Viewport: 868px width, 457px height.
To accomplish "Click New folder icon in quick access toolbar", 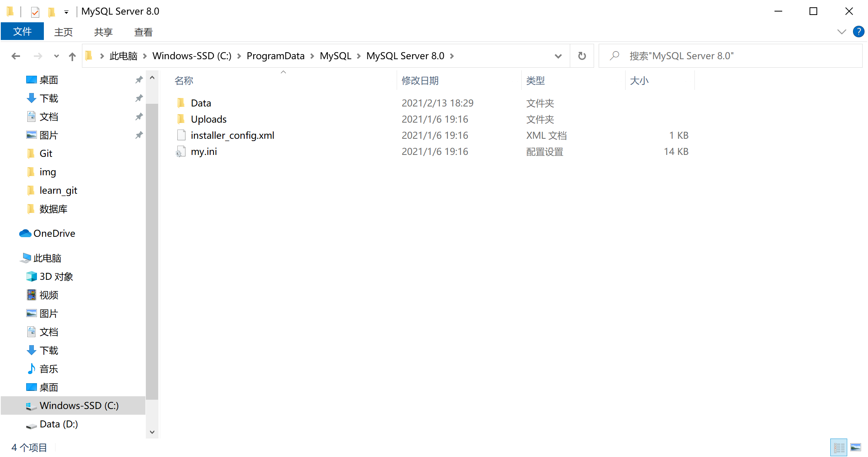I will pos(52,12).
